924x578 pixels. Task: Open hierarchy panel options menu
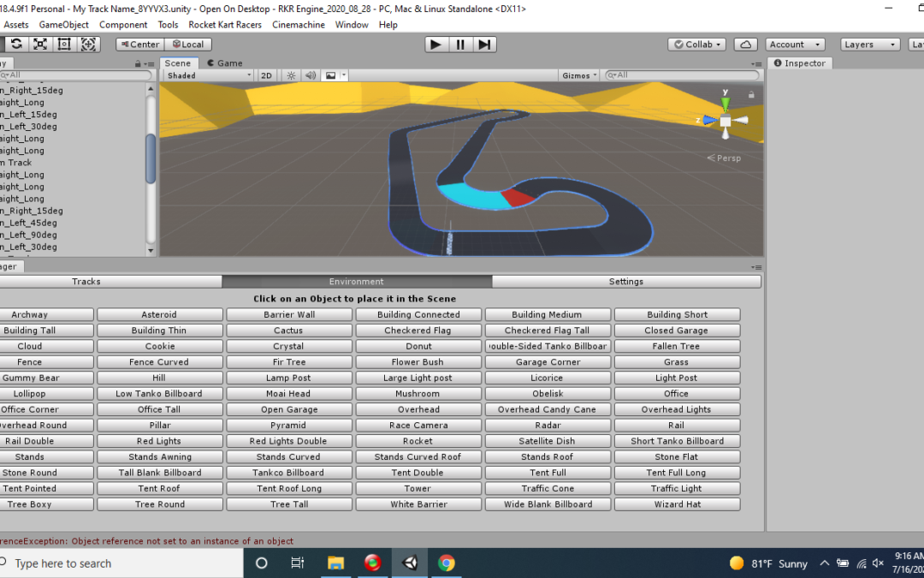click(149, 63)
